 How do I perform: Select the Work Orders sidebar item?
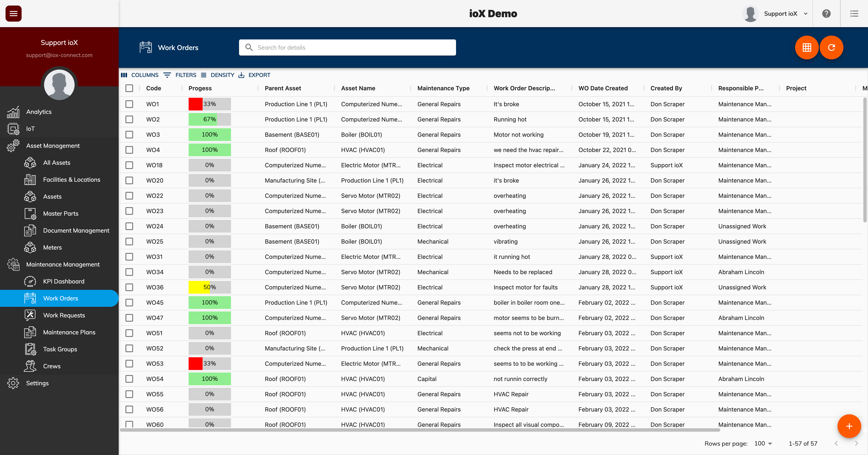point(59,298)
